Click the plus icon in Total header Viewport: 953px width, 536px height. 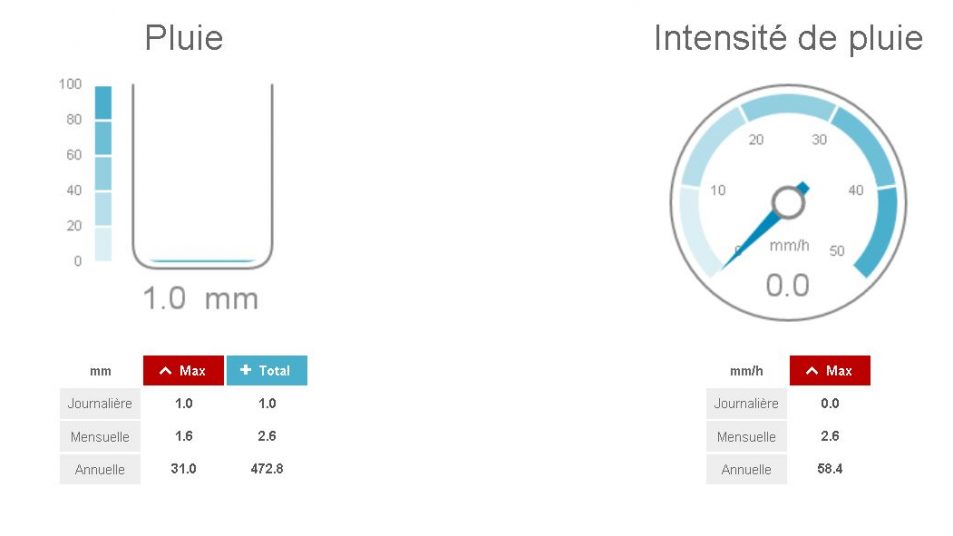(246, 370)
